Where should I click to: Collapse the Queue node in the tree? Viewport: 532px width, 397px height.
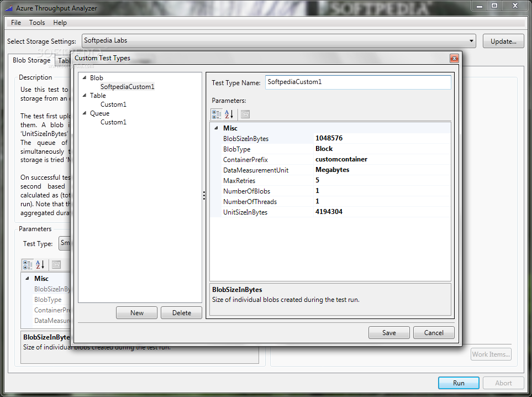[x=85, y=113]
